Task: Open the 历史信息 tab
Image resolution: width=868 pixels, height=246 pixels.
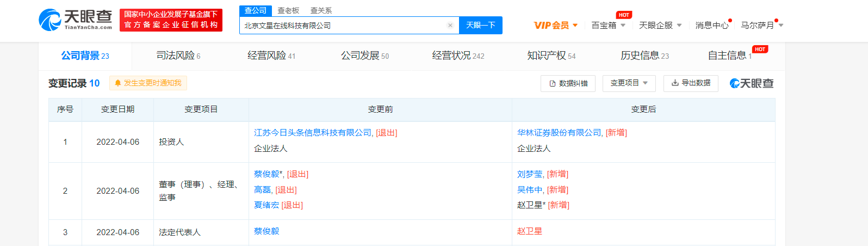Action: point(645,56)
